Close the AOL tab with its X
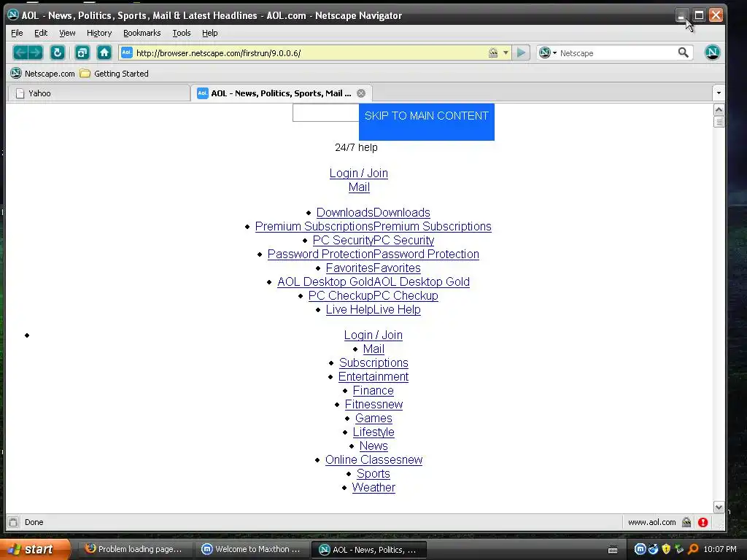The image size is (747, 560). point(361,93)
